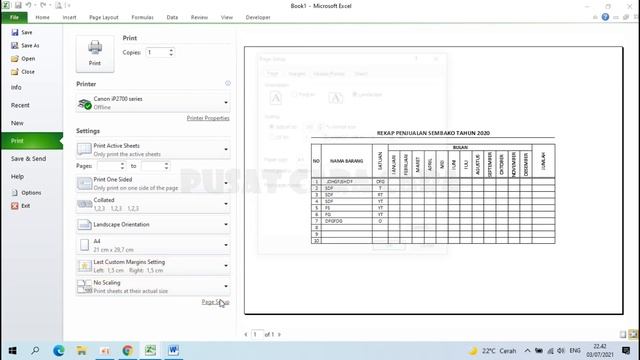Click the weather 22°C Cerah widget
This screenshot has height=360, width=640.
pos(493,351)
